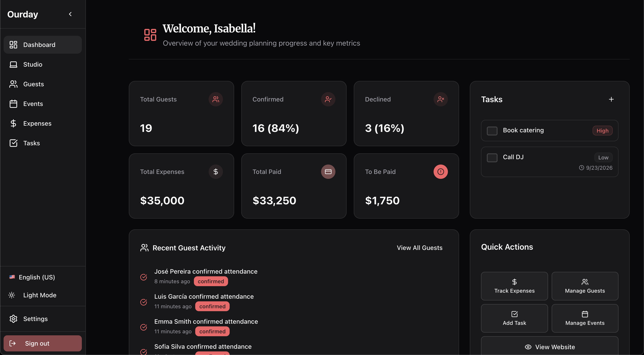
Task: Click the Total Expenses dollar icon
Action: point(216,172)
